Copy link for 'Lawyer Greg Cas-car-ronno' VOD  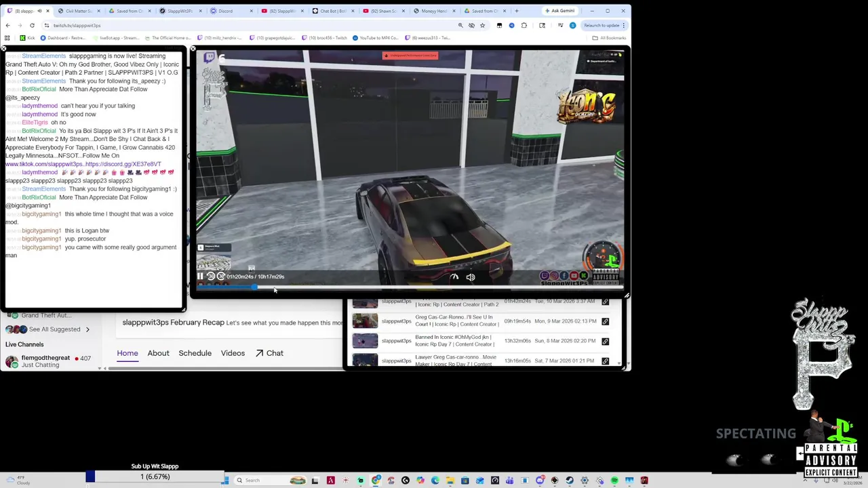(605, 361)
